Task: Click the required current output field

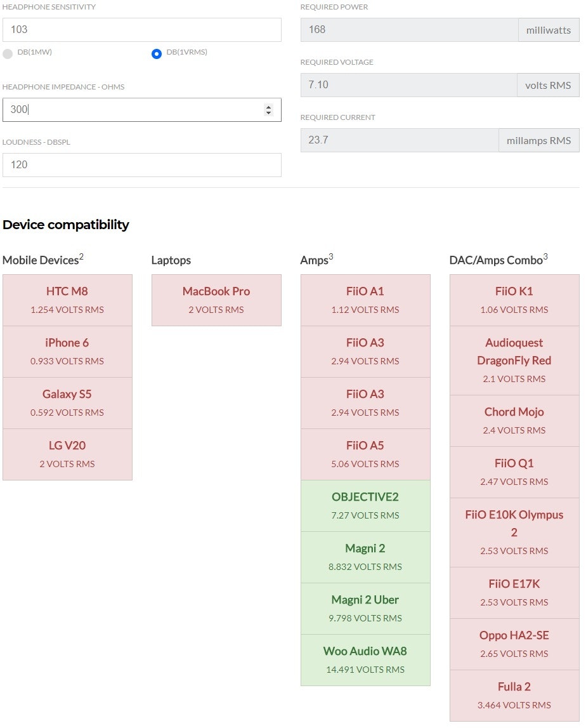Action: click(x=400, y=140)
